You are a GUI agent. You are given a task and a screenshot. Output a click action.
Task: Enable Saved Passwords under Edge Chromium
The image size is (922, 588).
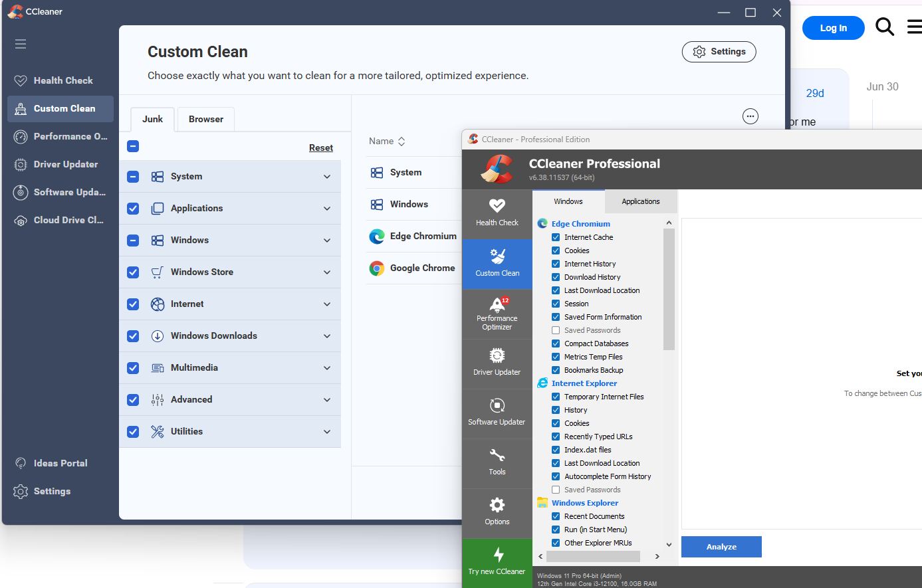[556, 330]
